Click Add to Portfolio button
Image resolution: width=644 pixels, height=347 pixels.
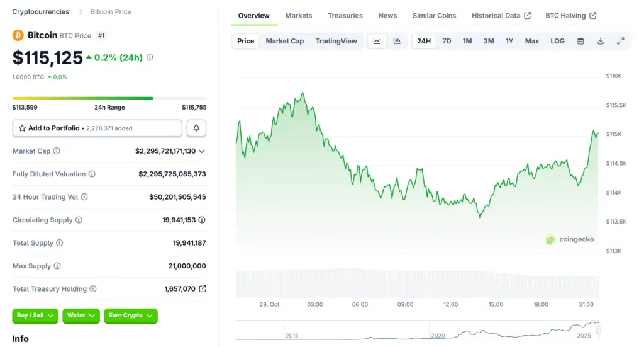[x=97, y=128]
